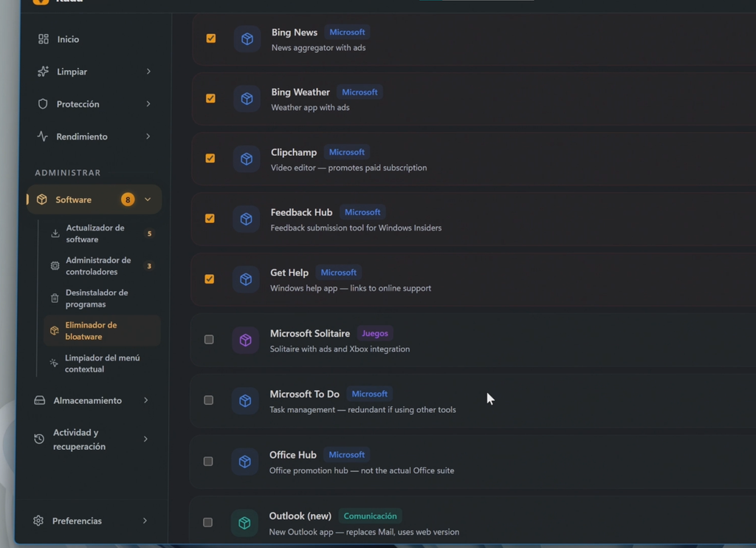
Task: Click the "News aggregator with ads" description
Action: point(319,48)
